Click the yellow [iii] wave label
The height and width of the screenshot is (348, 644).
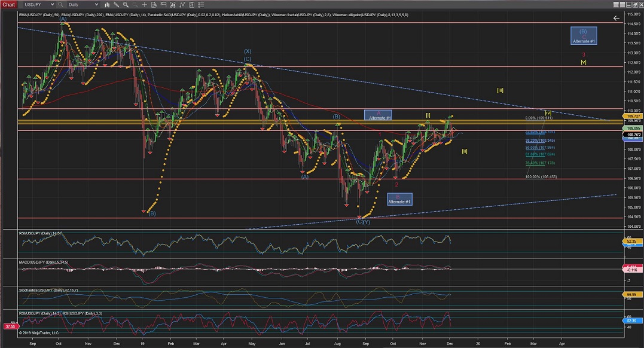(500, 90)
